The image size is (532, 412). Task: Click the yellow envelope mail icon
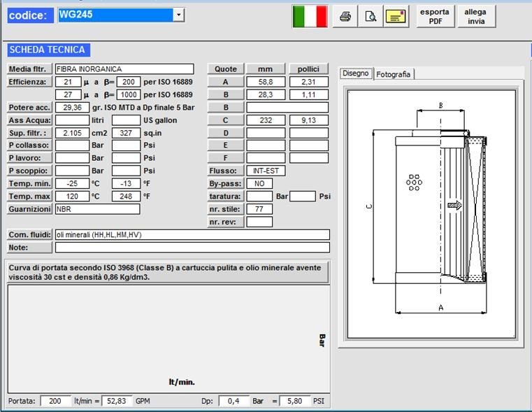pyautogui.click(x=396, y=17)
